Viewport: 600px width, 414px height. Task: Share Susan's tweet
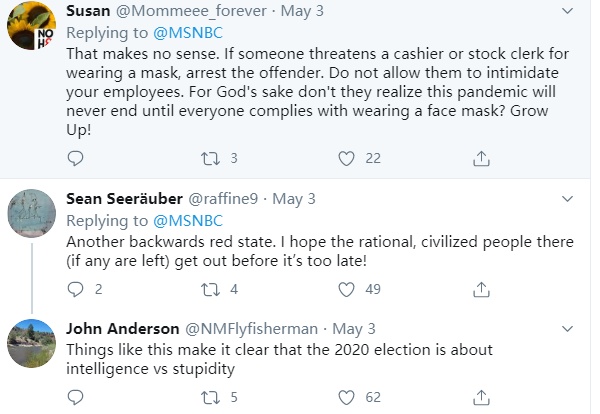click(x=481, y=157)
